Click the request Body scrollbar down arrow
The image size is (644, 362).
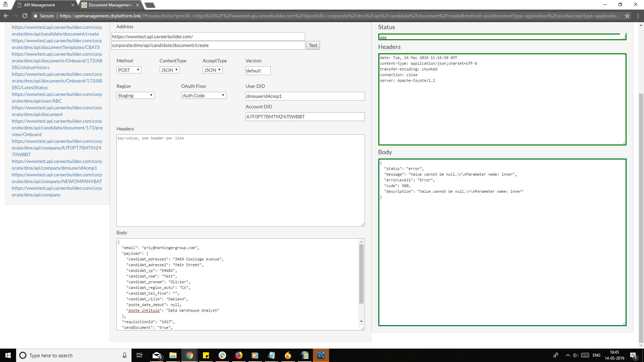361,321
